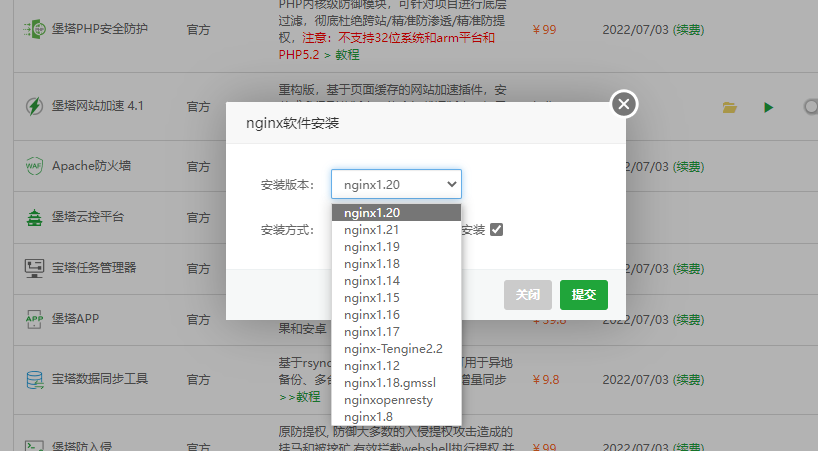The width and height of the screenshot is (818, 451).
Task: Click 堡塔云控平台 plugin name
Action: 88,217
